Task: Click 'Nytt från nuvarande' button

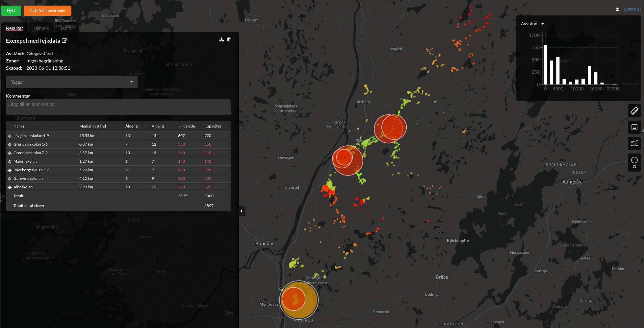Action: point(47,11)
